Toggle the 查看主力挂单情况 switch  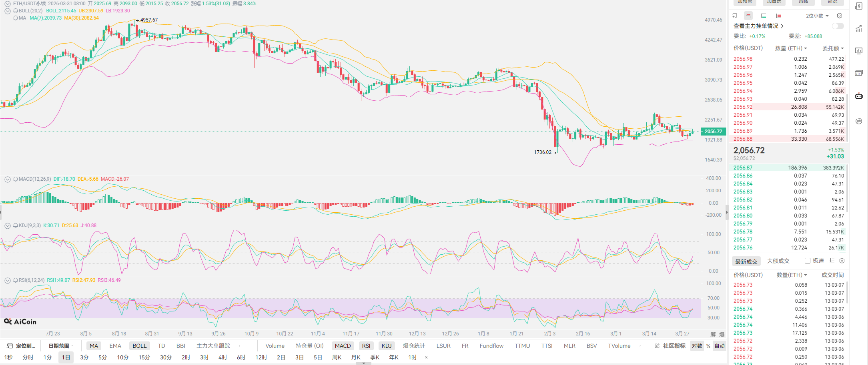838,26
